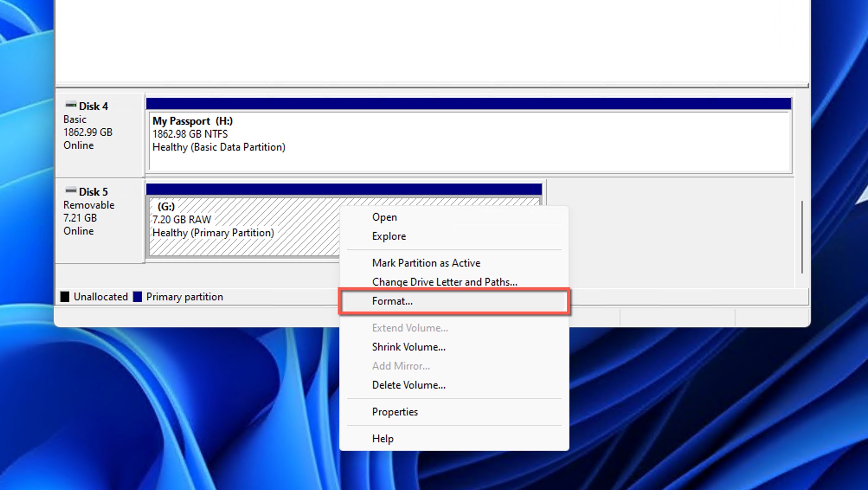Viewport: 868px width, 490px height.
Task: Select Explore in the context menu
Action: coord(388,236)
